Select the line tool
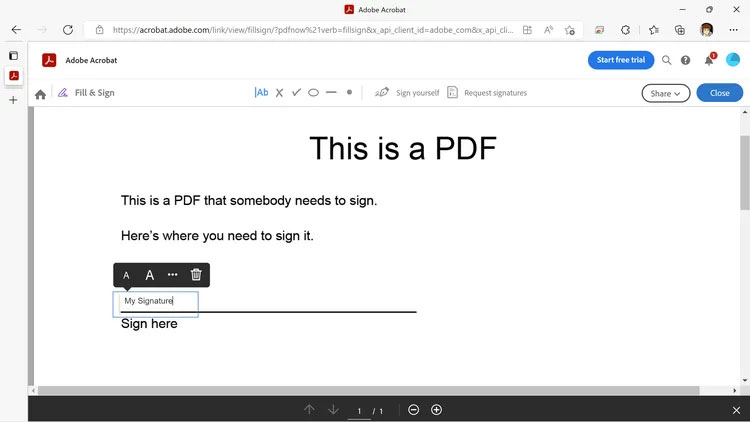This screenshot has width=750, height=422. pyautogui.click(x=331, y=93)
